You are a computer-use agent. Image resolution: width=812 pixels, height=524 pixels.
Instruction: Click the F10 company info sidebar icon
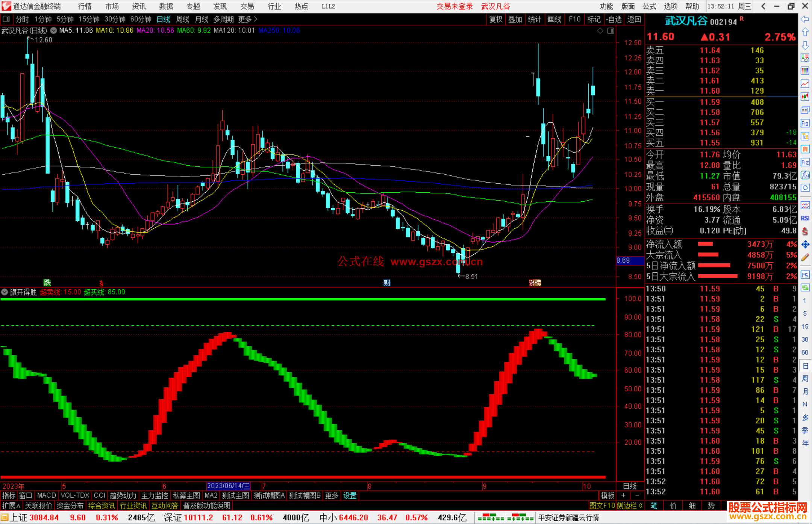[x=805, y=123]
